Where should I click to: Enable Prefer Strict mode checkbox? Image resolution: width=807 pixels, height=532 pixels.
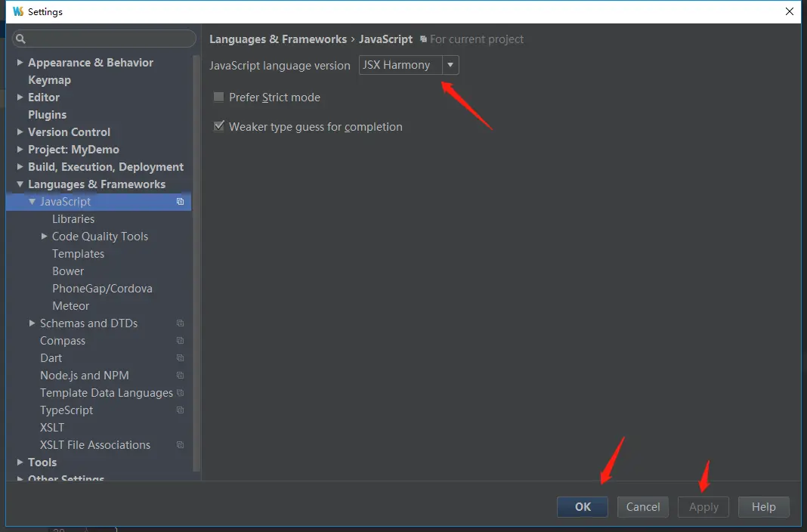tap(218, 97)
